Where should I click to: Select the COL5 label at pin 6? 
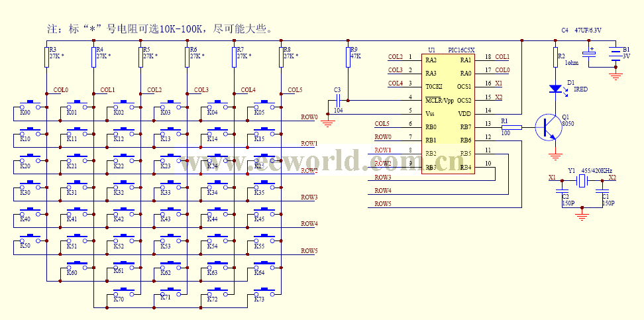[382, 124]
